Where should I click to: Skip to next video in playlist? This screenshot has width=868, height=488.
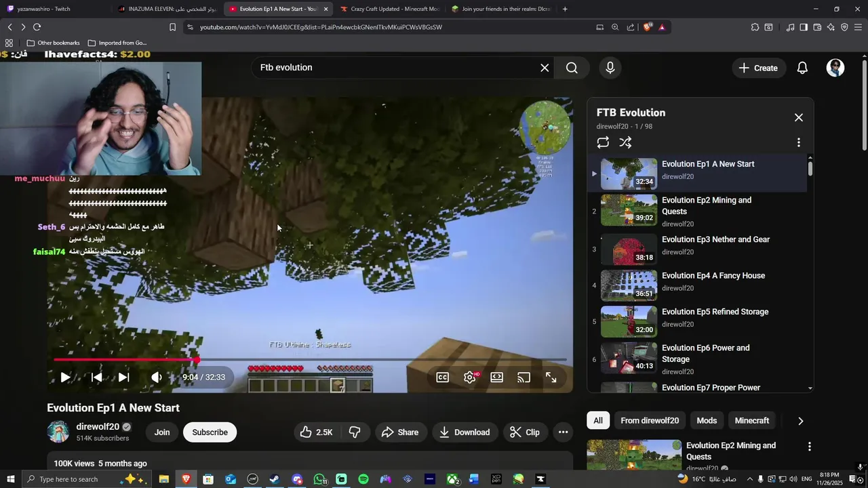point(123,378)
